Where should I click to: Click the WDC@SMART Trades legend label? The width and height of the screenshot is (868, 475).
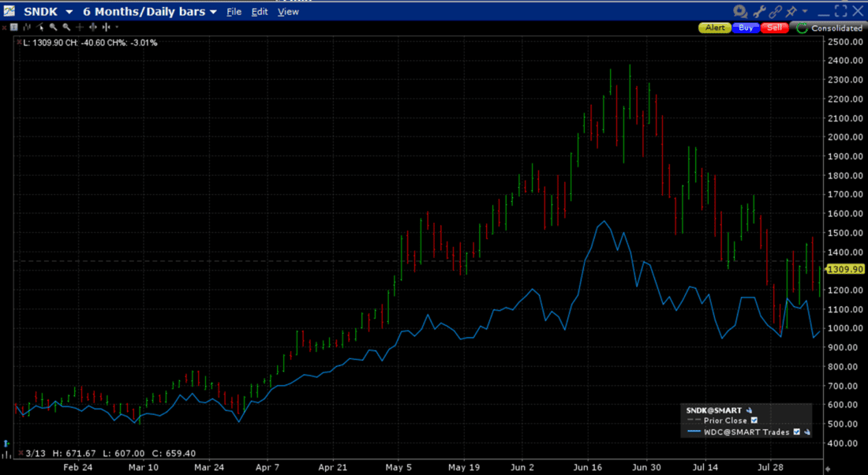746,432
